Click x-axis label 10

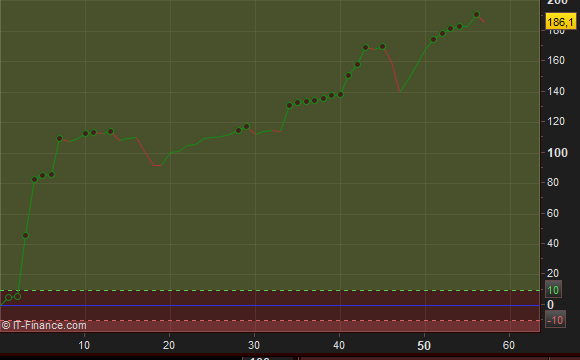(x=84, y=345)
